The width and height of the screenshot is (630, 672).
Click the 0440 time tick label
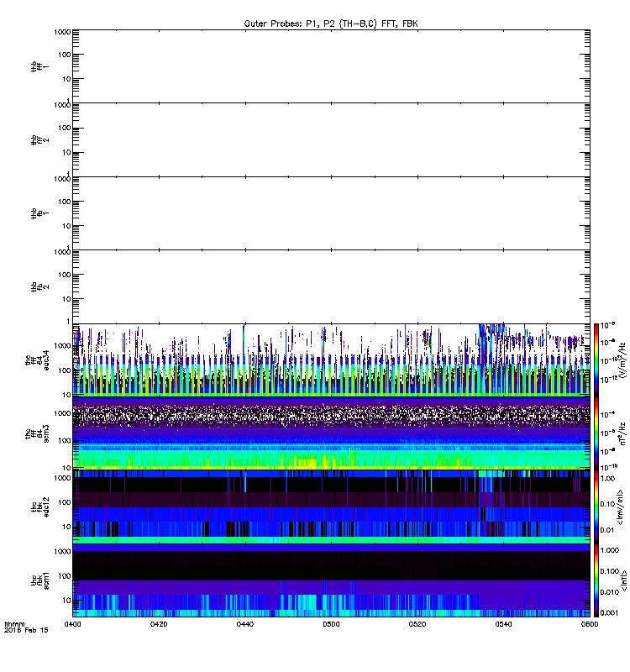[x=244, y=624]
